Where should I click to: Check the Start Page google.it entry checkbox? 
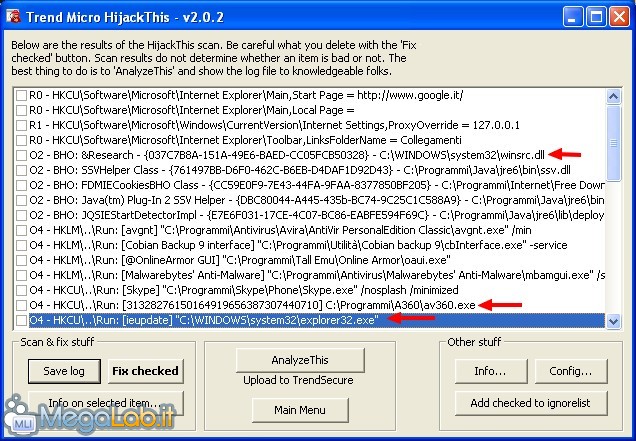pyautogui.click(x=21, y=95)
